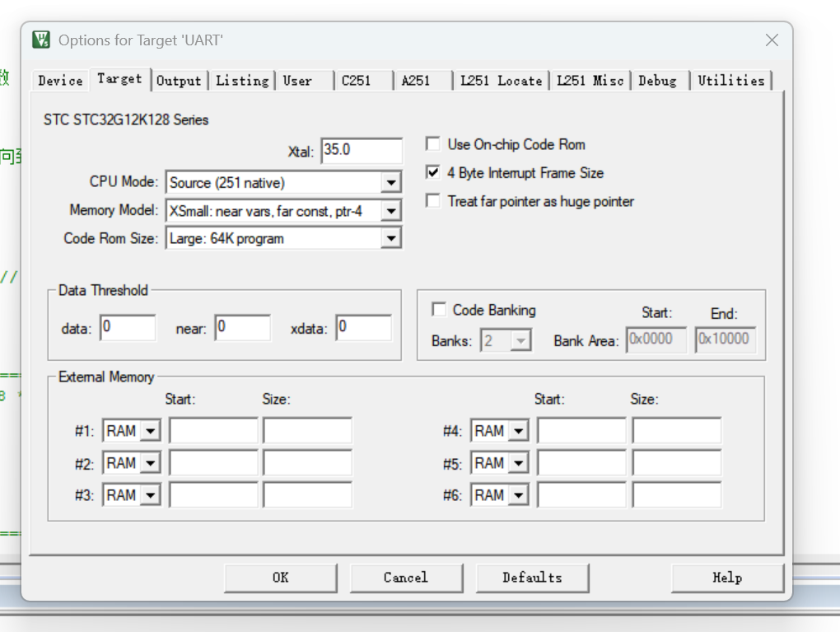Expand the Code Rom Size dropdown

coord(391,239)
